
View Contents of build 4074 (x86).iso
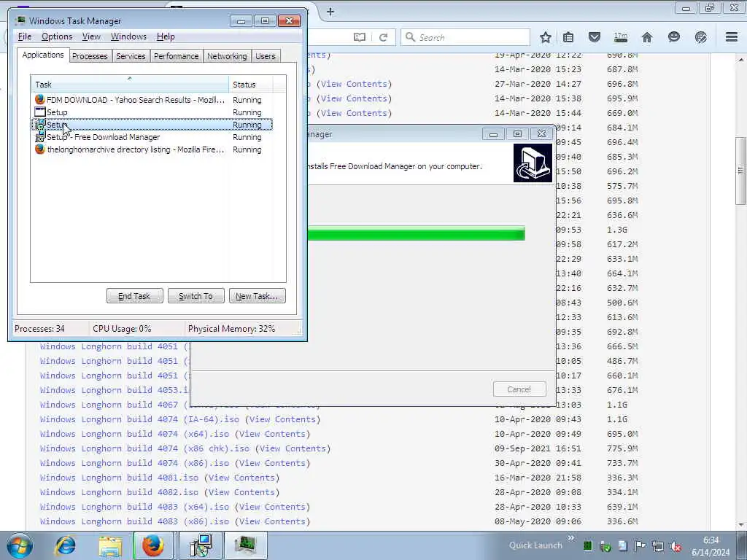(x=272, y=463)
